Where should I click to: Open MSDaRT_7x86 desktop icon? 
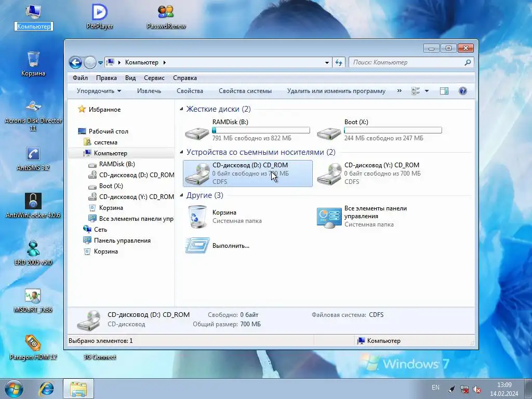(x=33, y=300)
